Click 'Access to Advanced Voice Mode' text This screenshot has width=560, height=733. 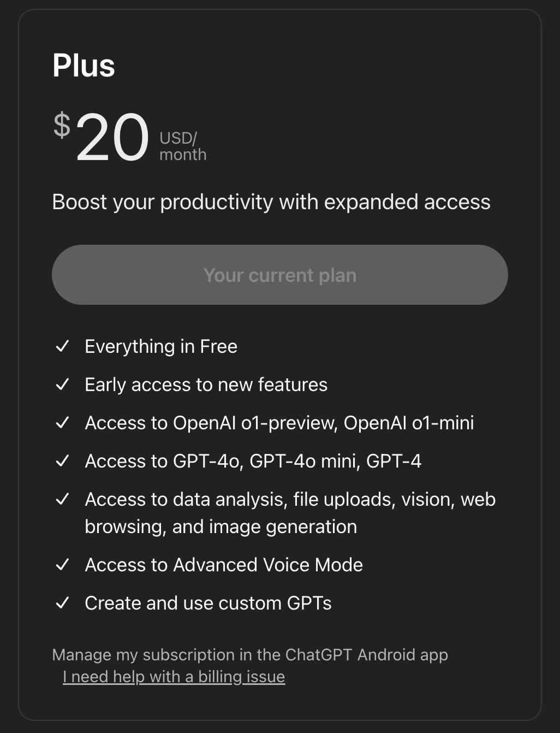[x=224, y=565]
